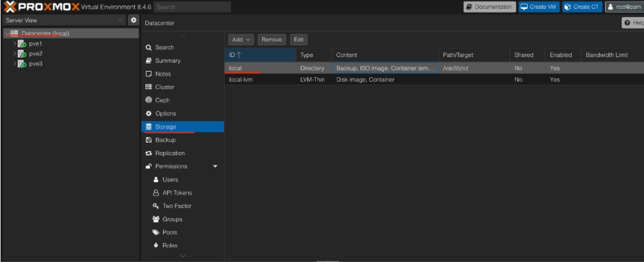The width and height of the screenshot is (644, 262).
Task: Sort by the Path/Target column header
Action: point(474,55)
